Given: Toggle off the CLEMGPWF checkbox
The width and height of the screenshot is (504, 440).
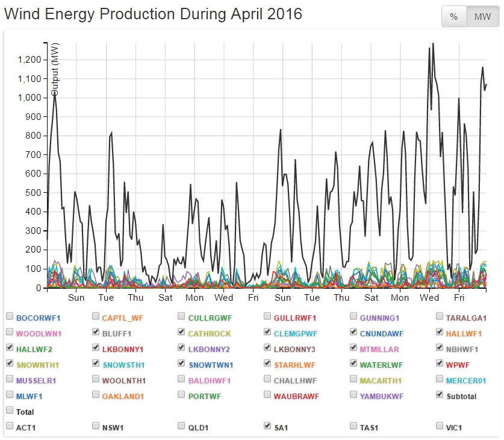Looking at the screenshot, I should click(267, 331).
